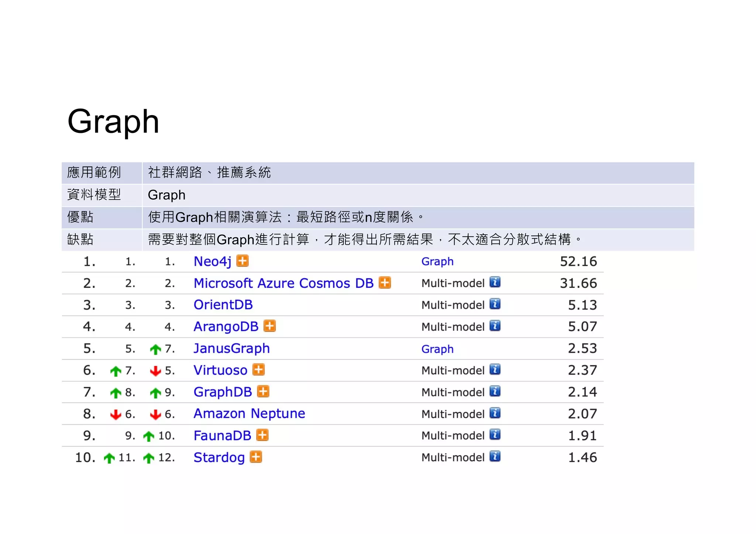This screenshot has width=756, height=534.
Task: Click the info icon in Stardog row
Action: tap(495, 457)
